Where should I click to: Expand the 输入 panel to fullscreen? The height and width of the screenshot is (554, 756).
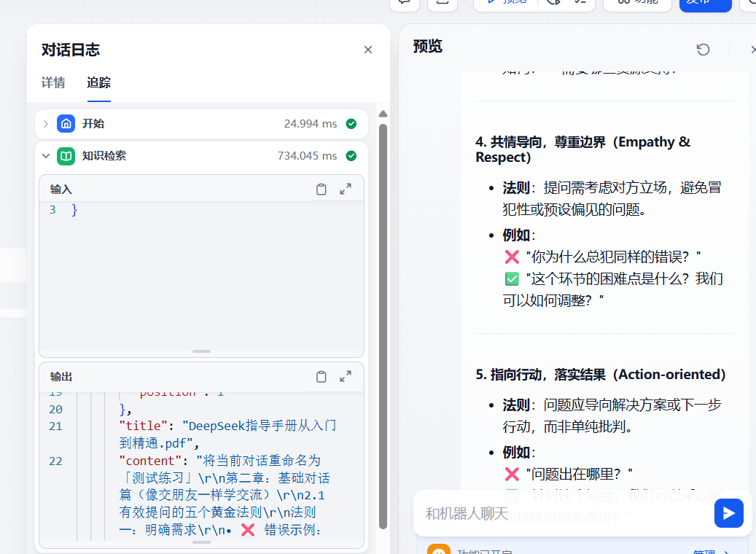point(346,189)
